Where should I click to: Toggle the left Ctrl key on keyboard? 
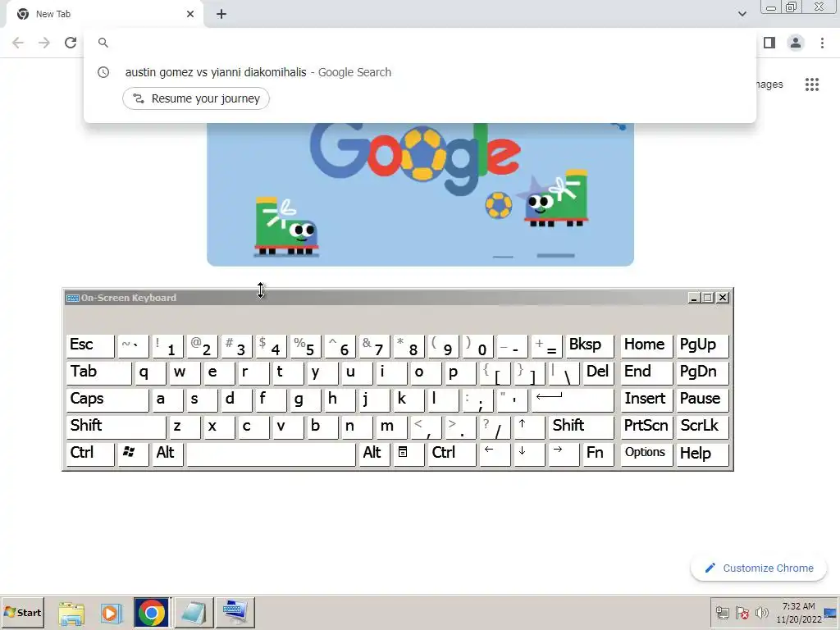[x=90, y=454]
